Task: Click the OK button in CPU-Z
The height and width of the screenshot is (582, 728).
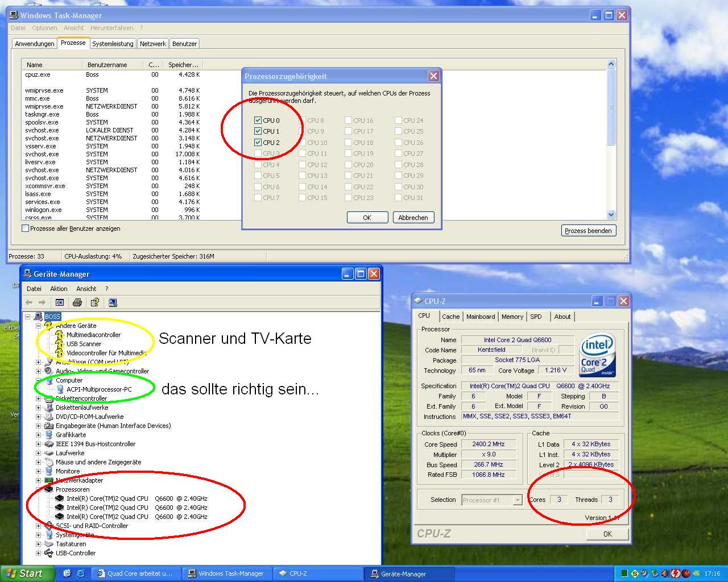Action: click(x=607, y=534)
